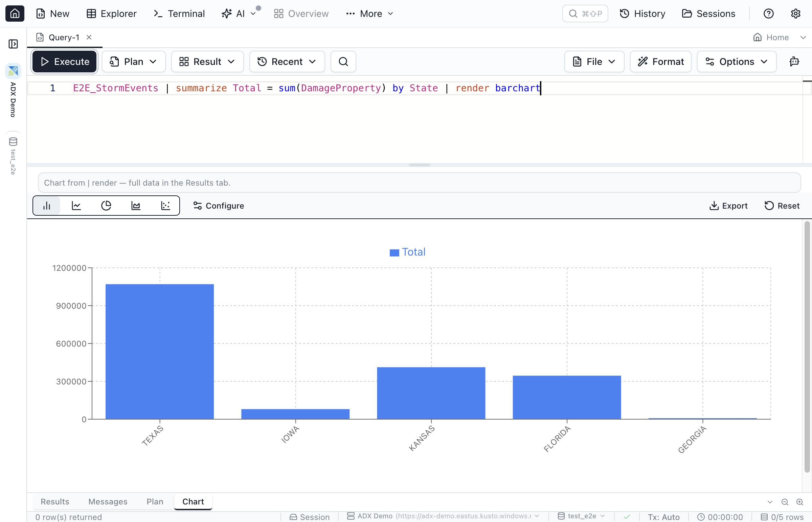
Task: Switch to area chart type
Action: pyautogui.click(x=136, y=206)
